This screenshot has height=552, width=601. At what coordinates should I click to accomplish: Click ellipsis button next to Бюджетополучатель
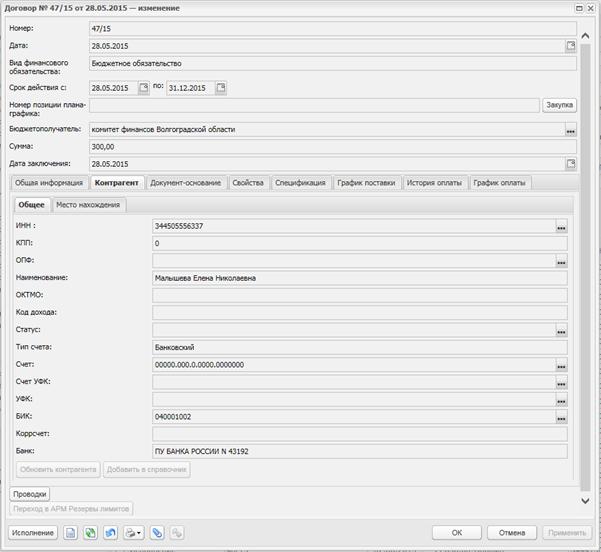tap(570, 130)
